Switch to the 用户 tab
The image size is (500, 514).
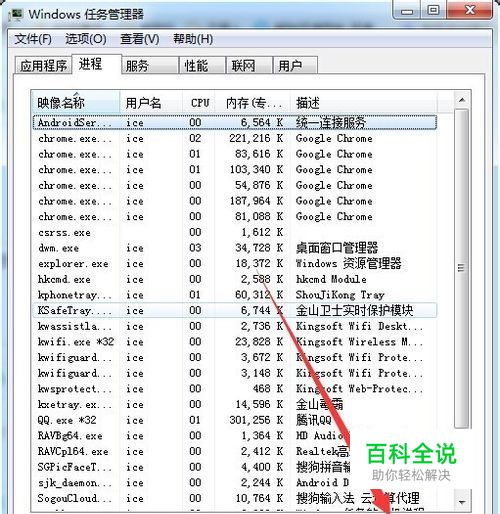(x=295, y=65)
